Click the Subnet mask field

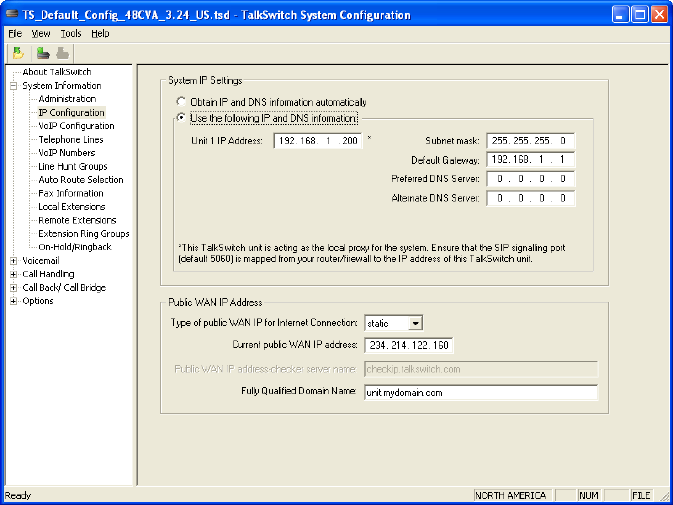(x=531, y=141)
